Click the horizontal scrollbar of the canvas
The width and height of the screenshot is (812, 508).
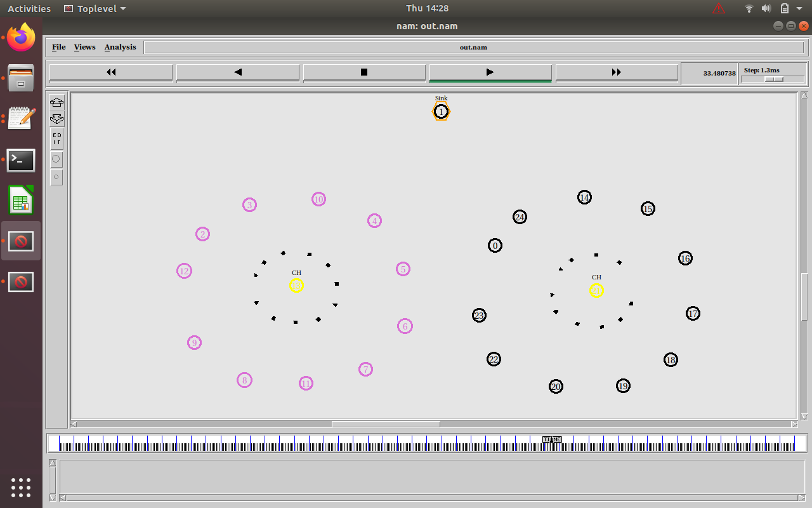click(386, 424)
